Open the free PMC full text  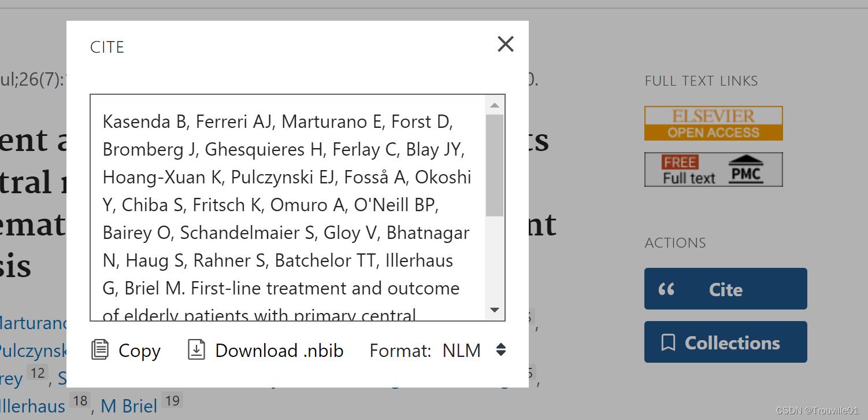[713, 169]
